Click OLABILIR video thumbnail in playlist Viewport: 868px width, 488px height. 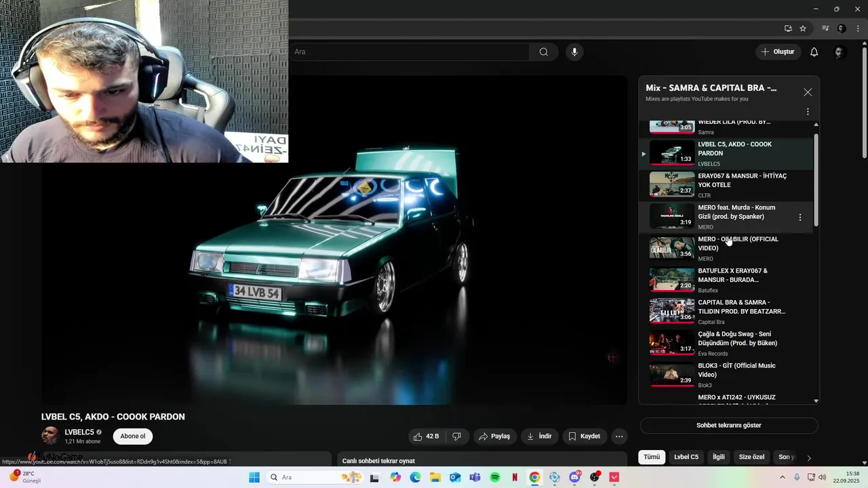[x=672, y=247]
